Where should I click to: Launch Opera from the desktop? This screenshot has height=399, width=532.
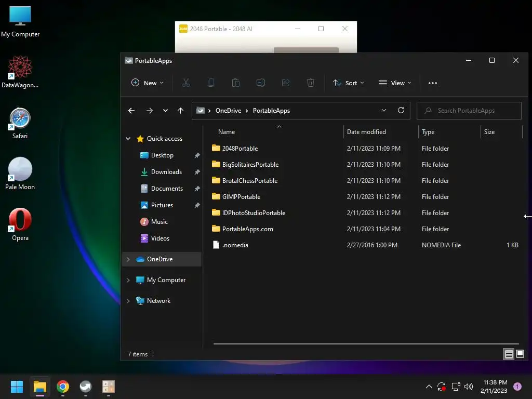click(20, 224)
